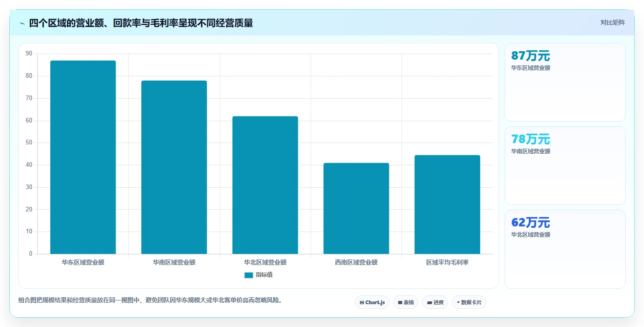
Task: Select the 进度 tag chip
Action: pyautogui.click(x=435, y=302)
